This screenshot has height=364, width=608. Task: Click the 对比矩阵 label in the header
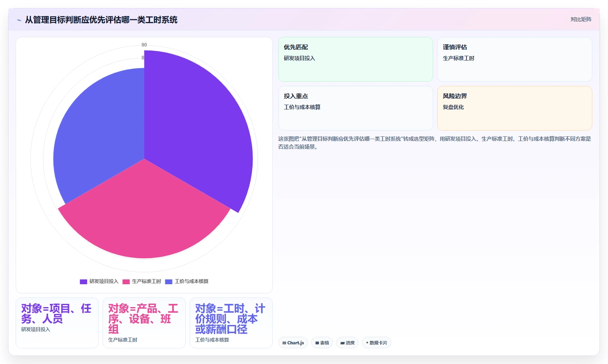pyautogui.click(x=581, y=19)
